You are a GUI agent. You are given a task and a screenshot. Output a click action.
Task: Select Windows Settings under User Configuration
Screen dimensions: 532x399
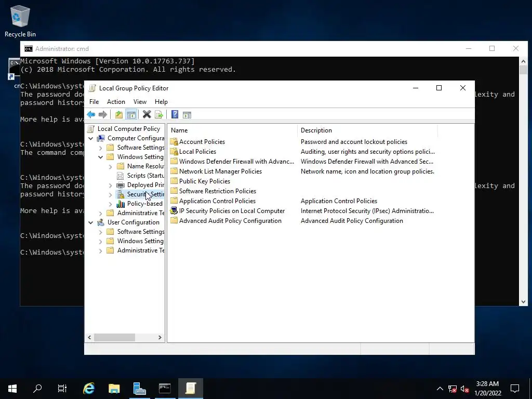click(140, 241)
